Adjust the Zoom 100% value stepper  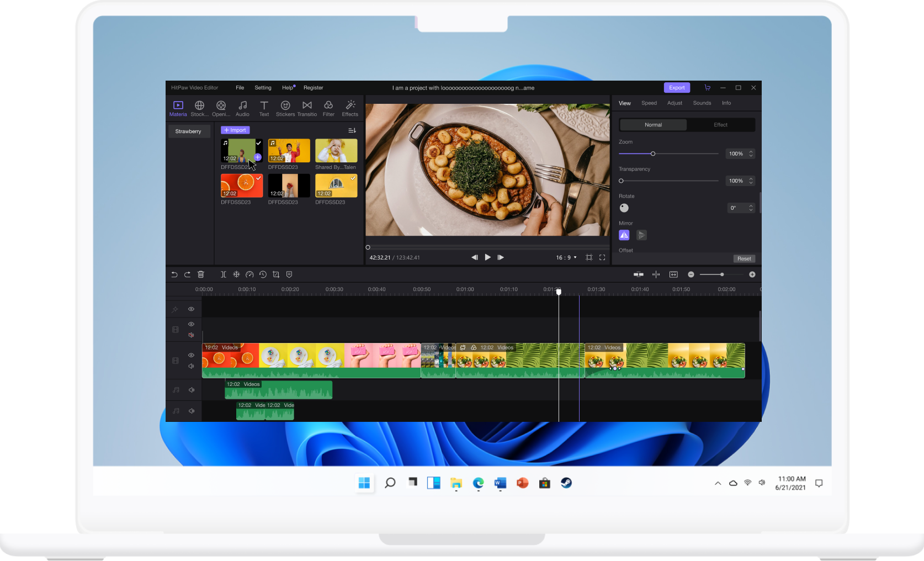pos(751,154)
